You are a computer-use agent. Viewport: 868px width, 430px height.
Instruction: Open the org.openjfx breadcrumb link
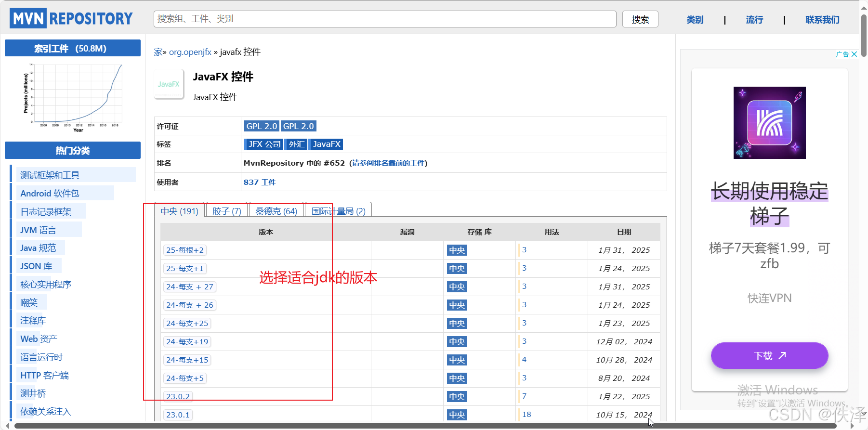pos(190,52)
